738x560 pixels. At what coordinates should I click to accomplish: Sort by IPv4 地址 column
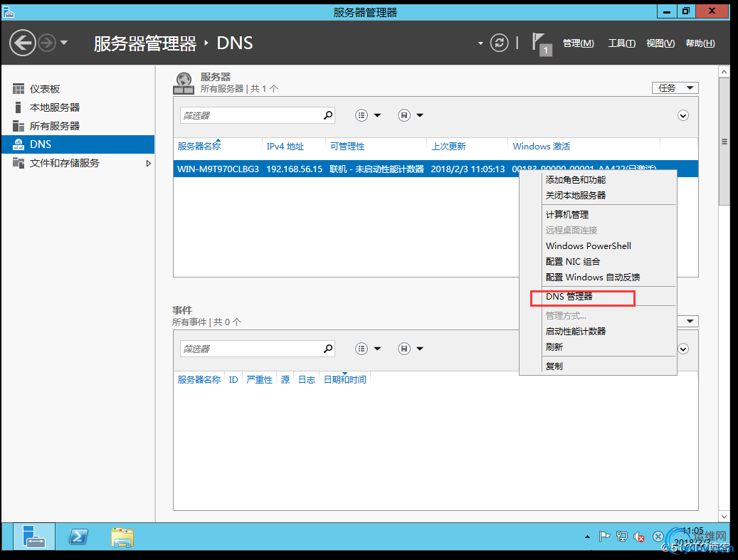[x=285, y=147]
